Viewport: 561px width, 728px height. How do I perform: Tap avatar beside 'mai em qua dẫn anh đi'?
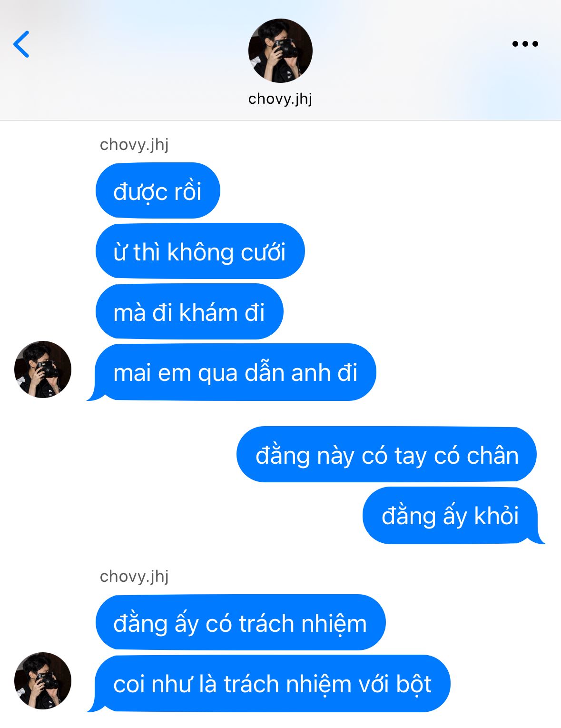pyautogui.click(x=43, y=369)
